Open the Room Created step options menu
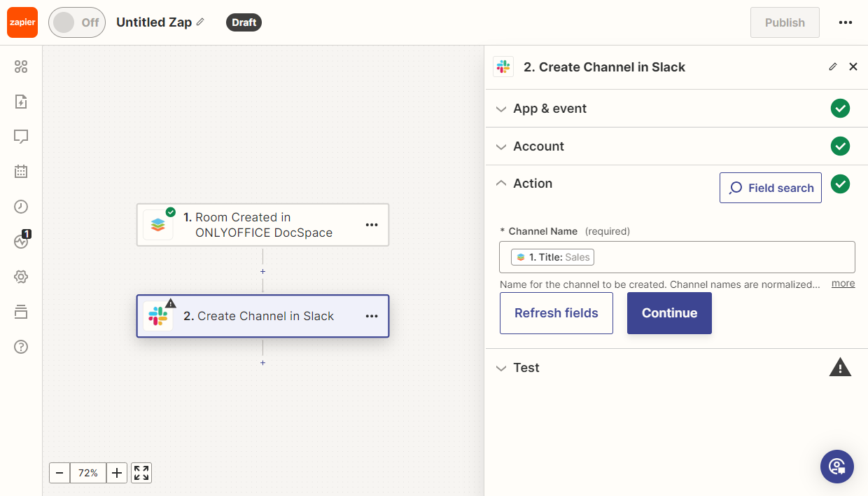 point(372,225)
